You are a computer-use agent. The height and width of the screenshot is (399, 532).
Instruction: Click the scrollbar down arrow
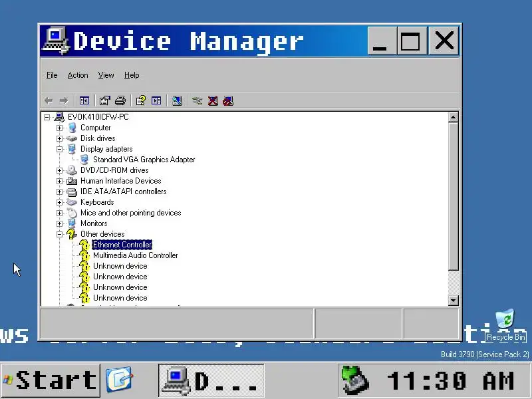[x=454, y=301]
